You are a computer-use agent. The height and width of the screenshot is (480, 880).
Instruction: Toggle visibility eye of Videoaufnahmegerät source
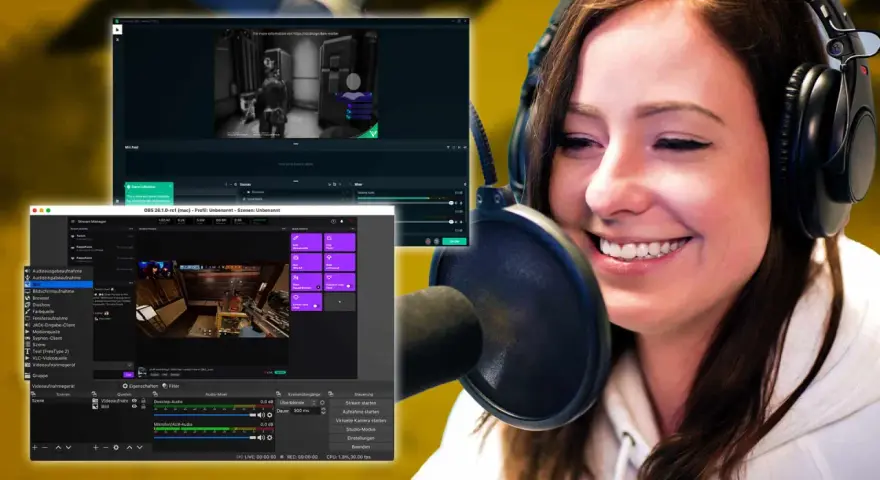pyautogui.click(x=134, y=401)
